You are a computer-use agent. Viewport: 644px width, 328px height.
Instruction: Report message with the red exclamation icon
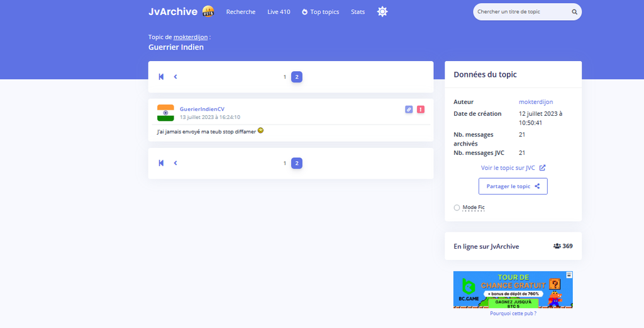coord(421,110)
